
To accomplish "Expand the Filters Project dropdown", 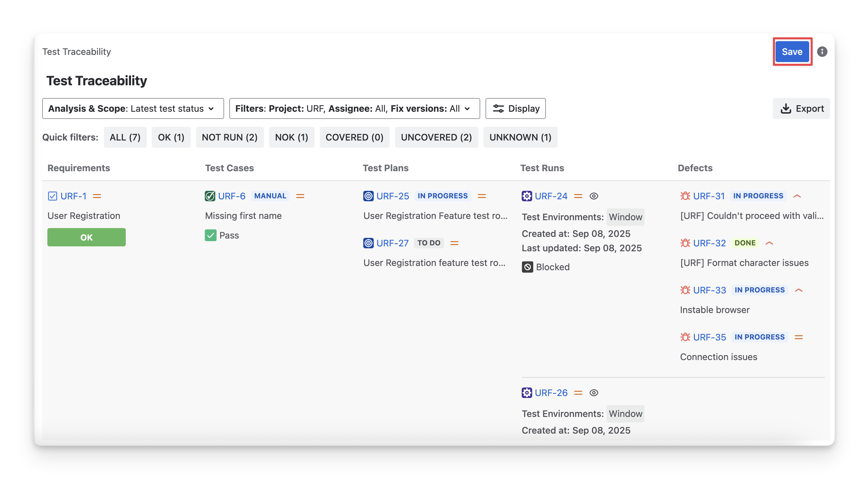I will [x=354, y=108].
